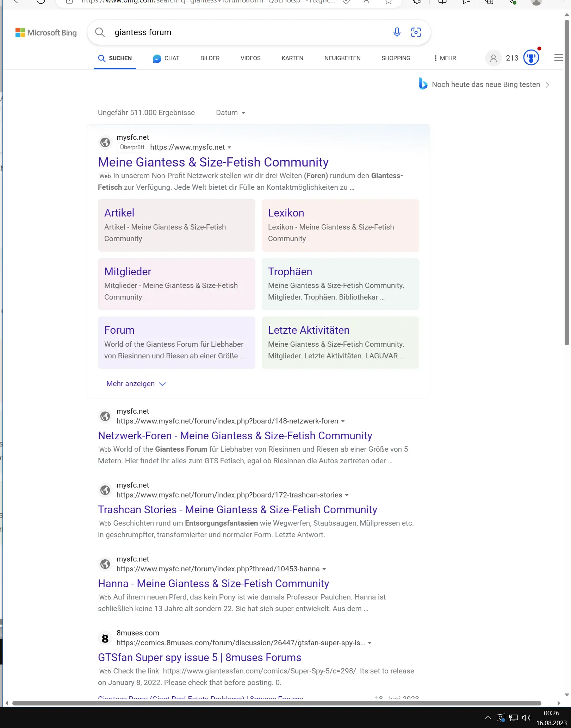
Task: Click the horizontal page scrollbar
Action: click(277, 703)
